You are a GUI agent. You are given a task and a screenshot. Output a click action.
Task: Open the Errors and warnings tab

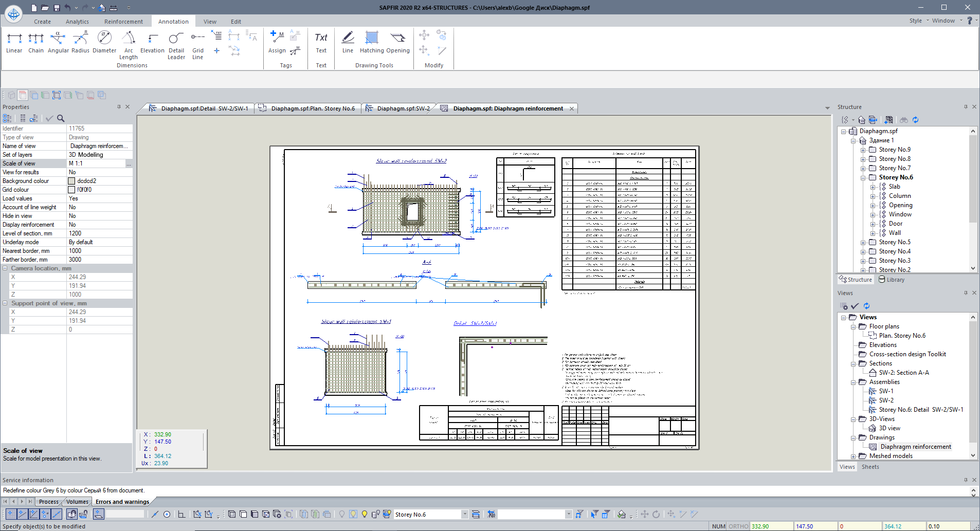coord(122,502)
